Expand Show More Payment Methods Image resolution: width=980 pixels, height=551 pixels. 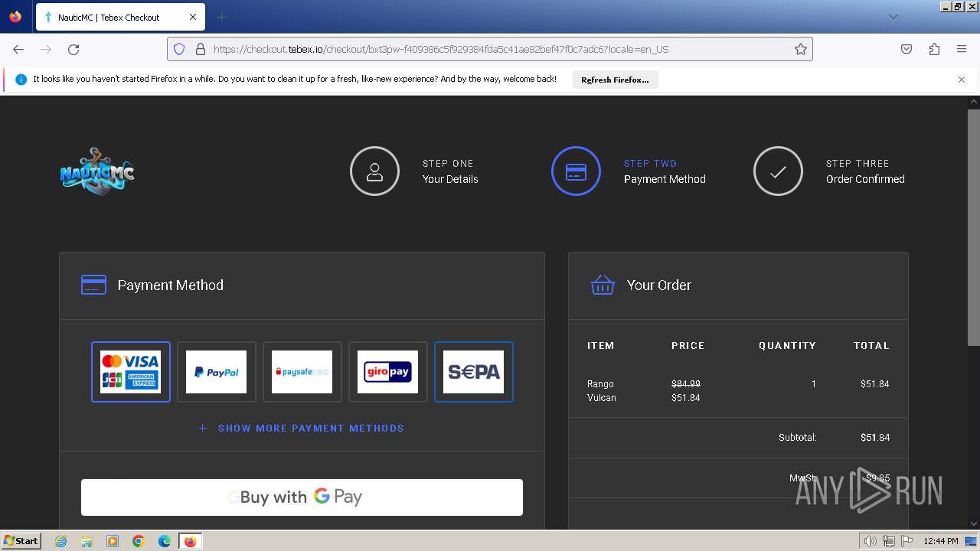click(302, 428)
